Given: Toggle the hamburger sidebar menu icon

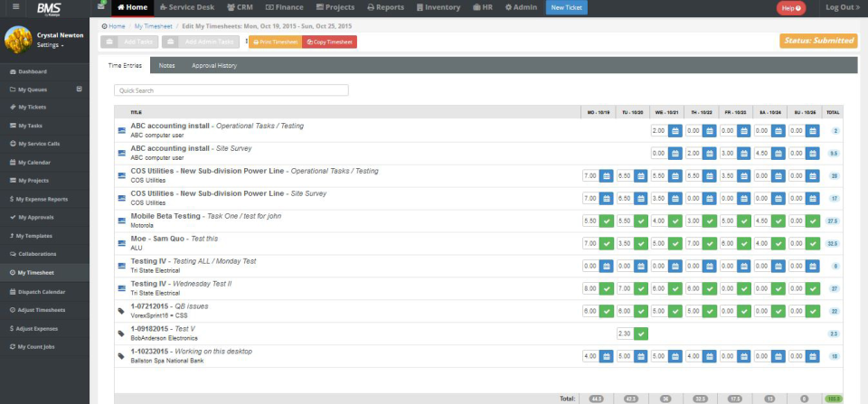Looking at the screenshot, I should pyautogui.click(x=15, y=7).
